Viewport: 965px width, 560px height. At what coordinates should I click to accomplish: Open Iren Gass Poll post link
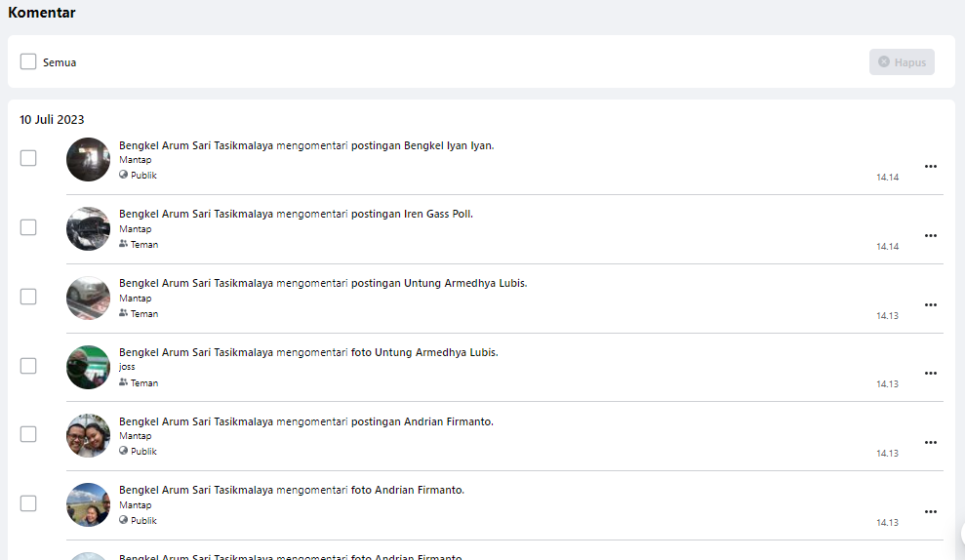tap(437, 214)
